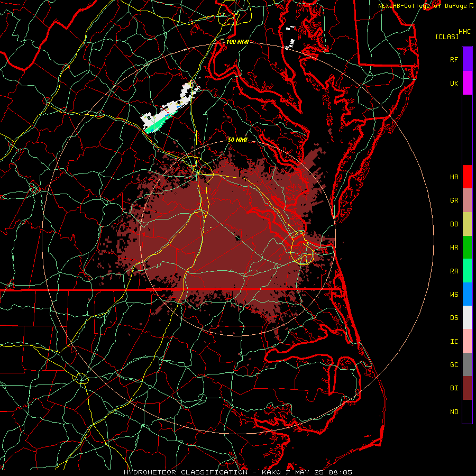
Task: Click the 50 NMI range ring label
Action: point(237,140)
